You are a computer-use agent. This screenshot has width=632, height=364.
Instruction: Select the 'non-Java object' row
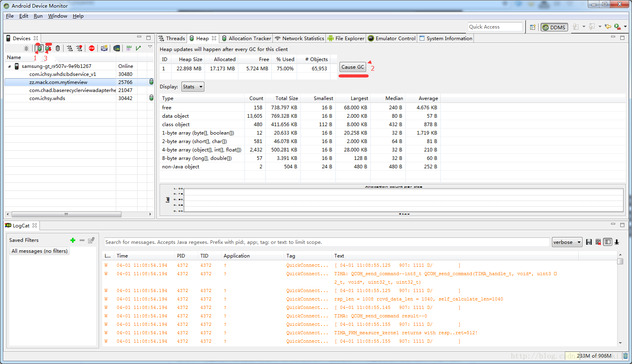300,167
